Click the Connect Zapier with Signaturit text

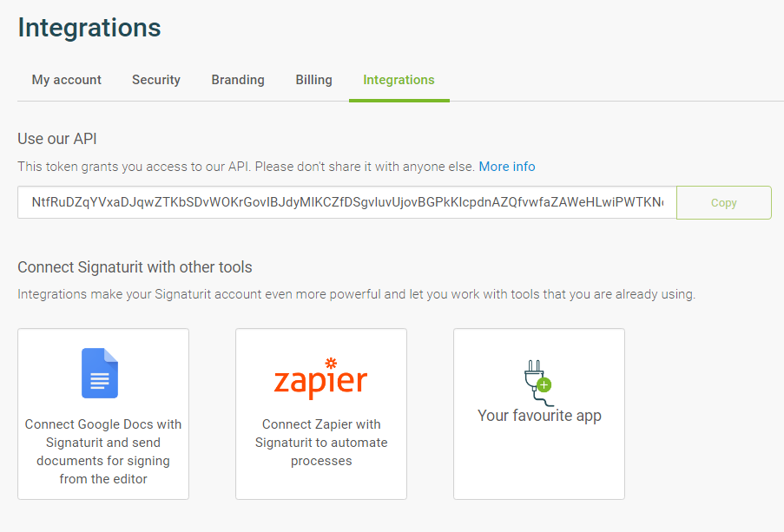tap(321, 443)
